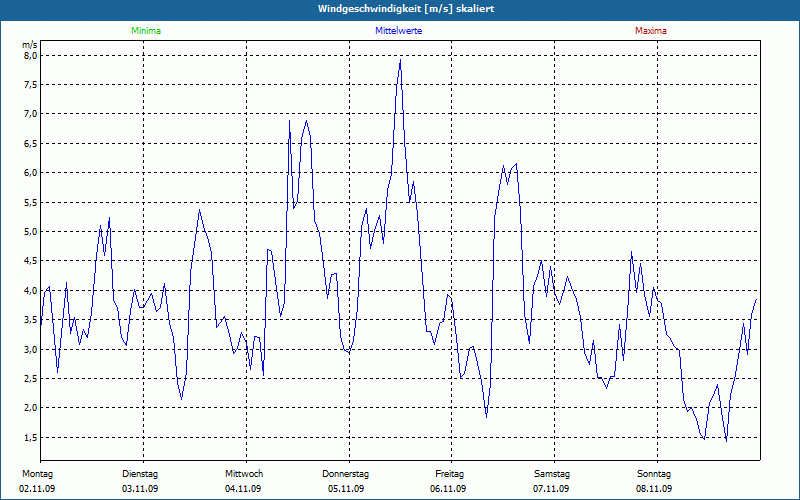Click the green Minima legend label

146,31
